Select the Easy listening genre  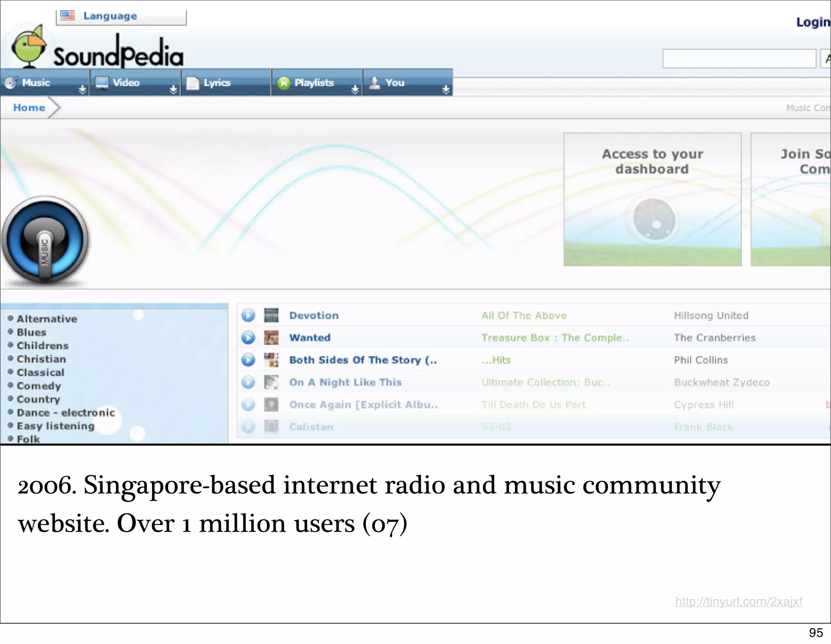[x=56, y=426]
